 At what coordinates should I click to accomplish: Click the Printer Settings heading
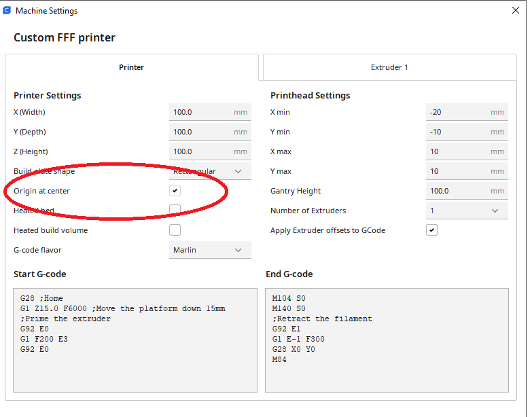click(x=47, y=96)
